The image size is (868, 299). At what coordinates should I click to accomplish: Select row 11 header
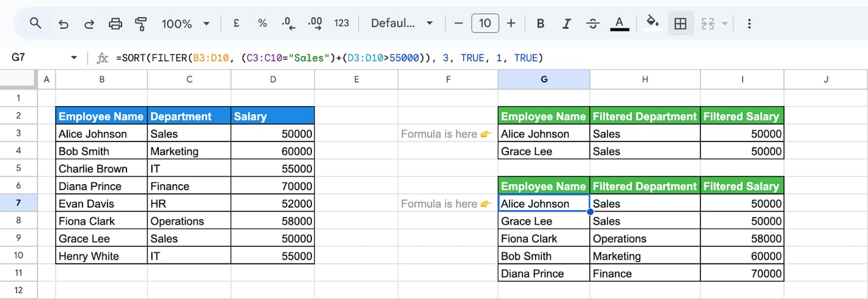18,274
